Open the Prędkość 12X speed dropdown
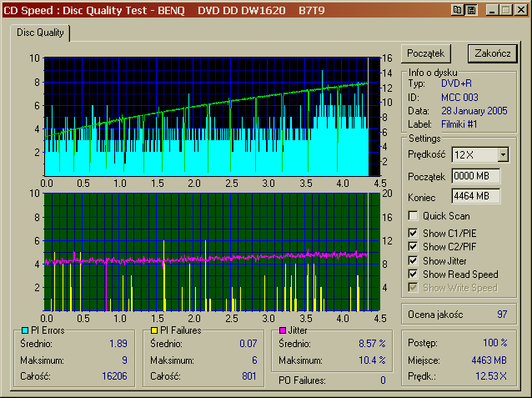Image resolution: width=532 pixels, height=398 pixels. [503, 155]
